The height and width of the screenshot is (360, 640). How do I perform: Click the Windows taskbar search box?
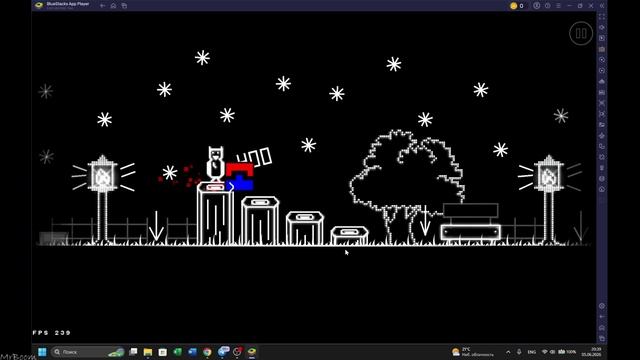[x=87, y=352]
